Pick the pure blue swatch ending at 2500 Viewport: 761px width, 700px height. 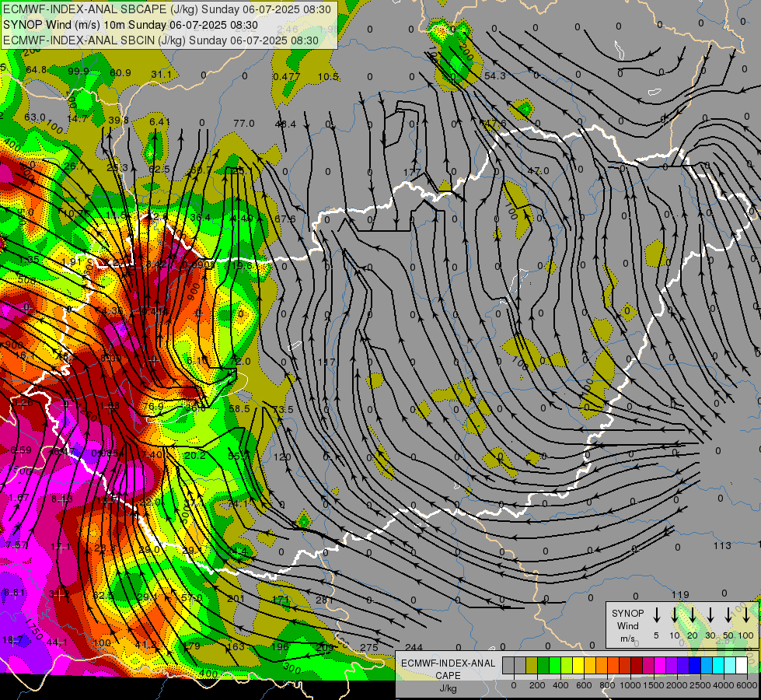coord(694,665)
